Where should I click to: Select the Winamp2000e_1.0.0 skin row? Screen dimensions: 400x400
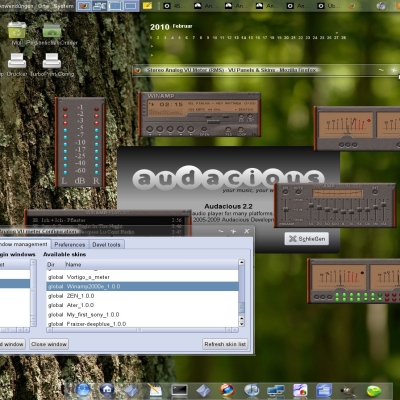(142, 286)
